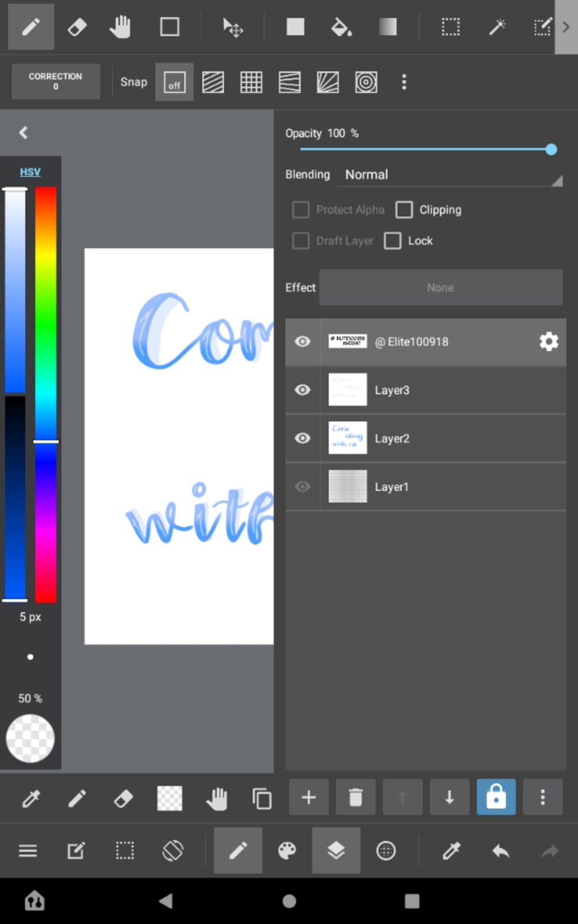This screenshot has width=578, height=924.
Task: Open the Effect None selector
Action: point(441,288)
